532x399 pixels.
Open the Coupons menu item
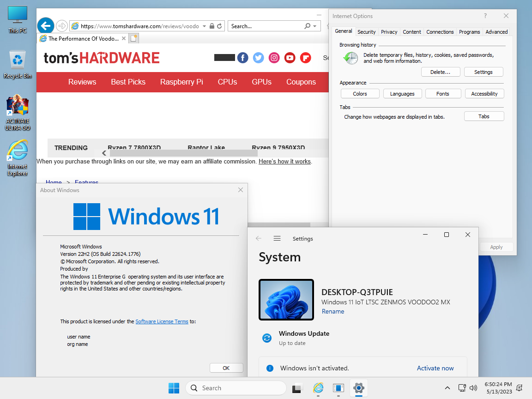pos(301,82)
